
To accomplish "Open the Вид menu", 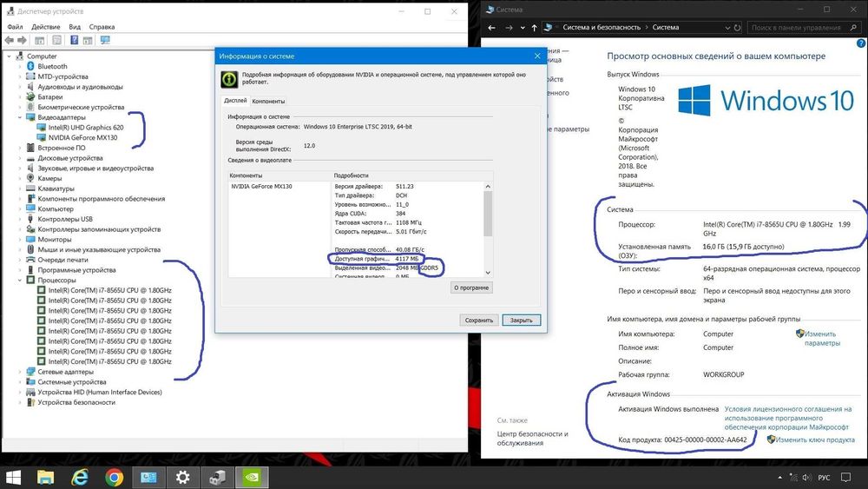I will [75, 27].
